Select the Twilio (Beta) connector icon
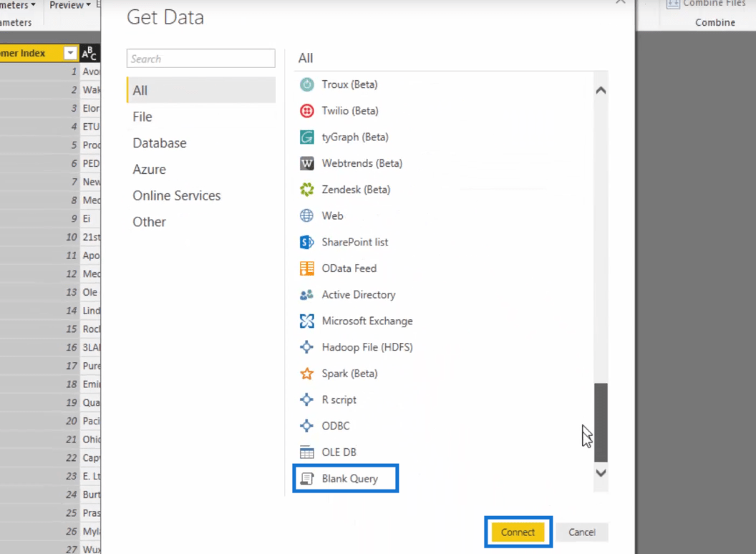This screenshot has height=554, width=756. point(306,111)
